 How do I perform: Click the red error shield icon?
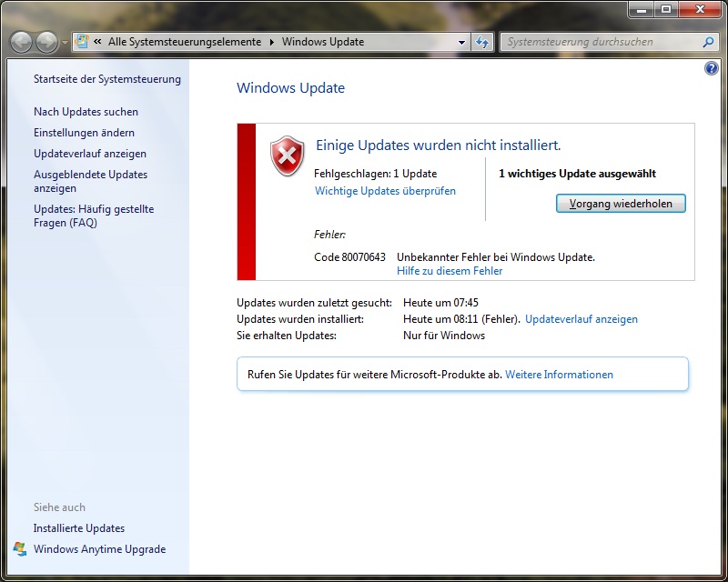(x=288, y=156)
